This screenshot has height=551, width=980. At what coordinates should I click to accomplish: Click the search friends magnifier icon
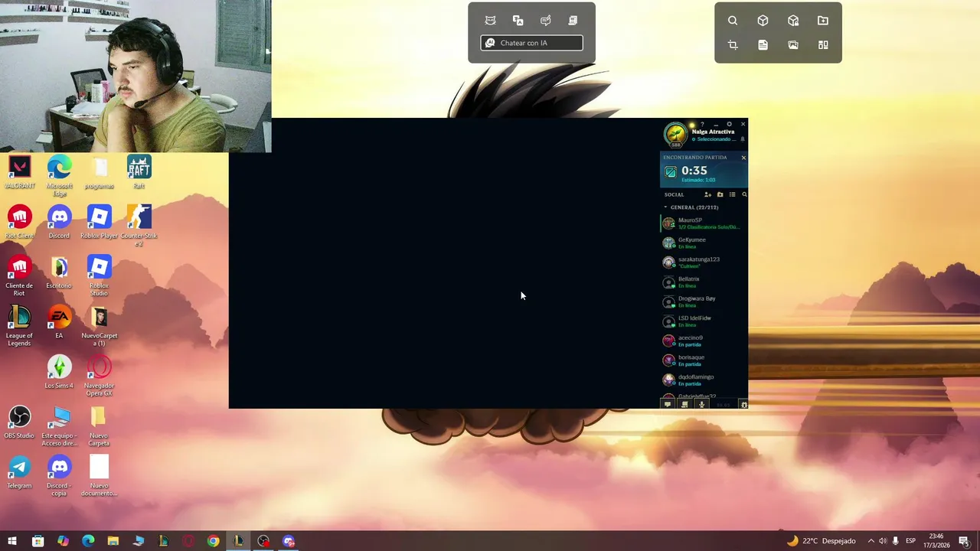(x=744, y=194)
